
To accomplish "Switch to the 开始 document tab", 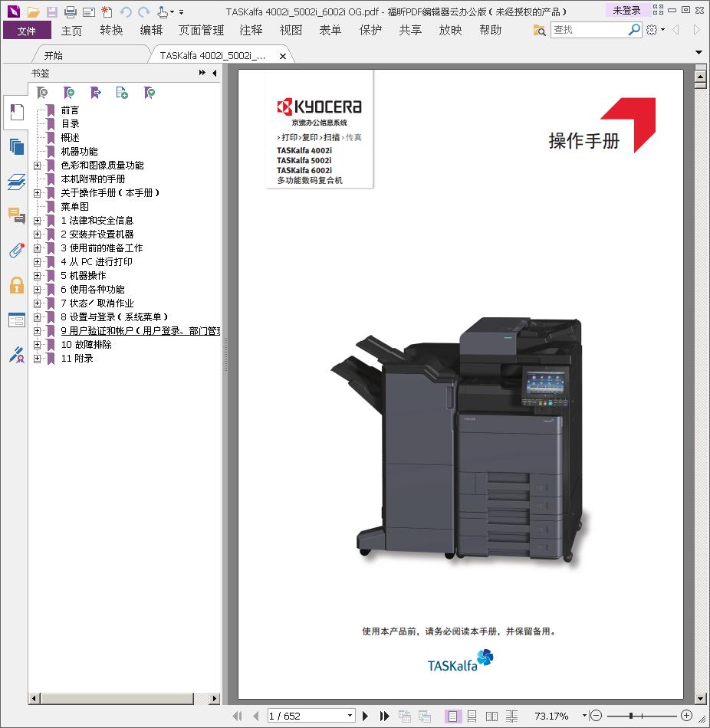I will 54,56.
